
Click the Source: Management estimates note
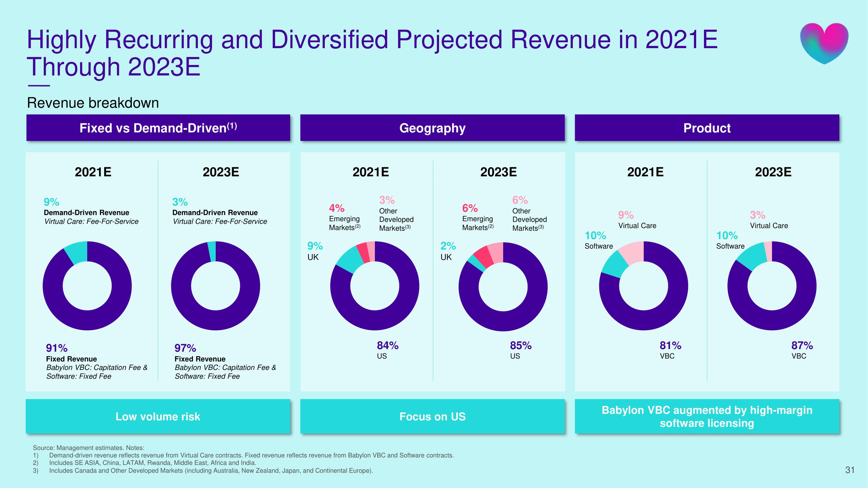click(88, 448)
